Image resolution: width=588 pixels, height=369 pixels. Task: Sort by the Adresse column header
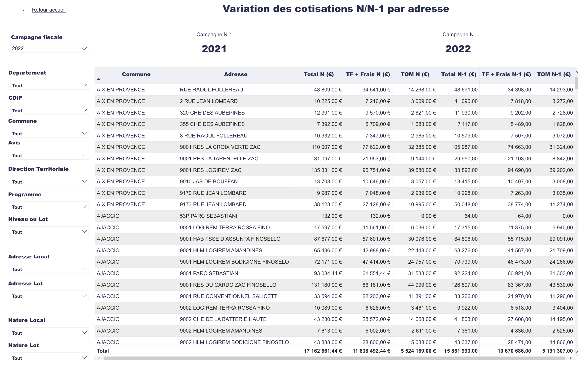pos(235,75)
